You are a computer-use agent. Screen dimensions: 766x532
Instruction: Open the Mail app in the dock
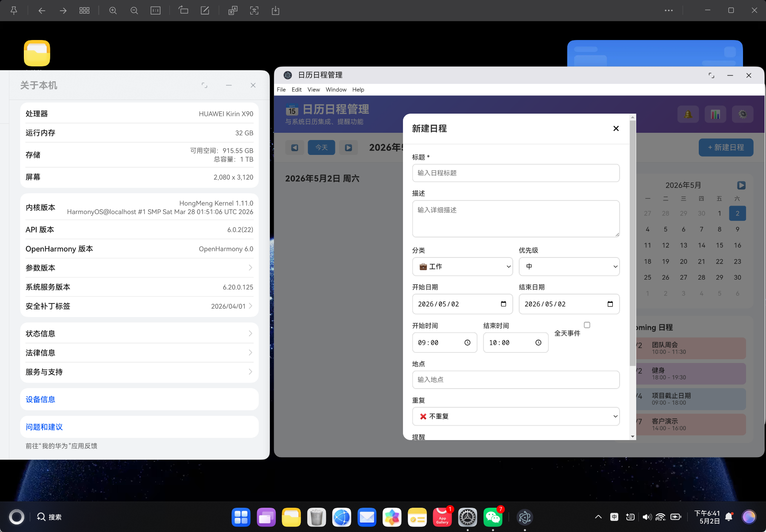[367, 517]
